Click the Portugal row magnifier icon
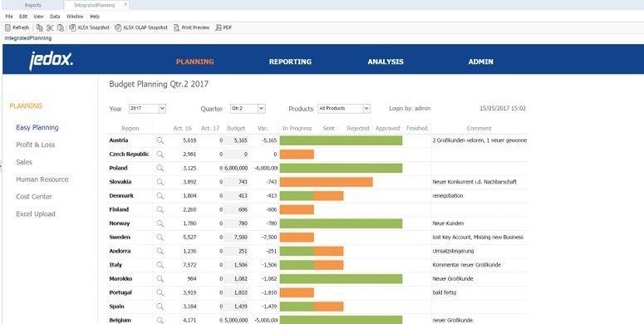 (160, 292)
